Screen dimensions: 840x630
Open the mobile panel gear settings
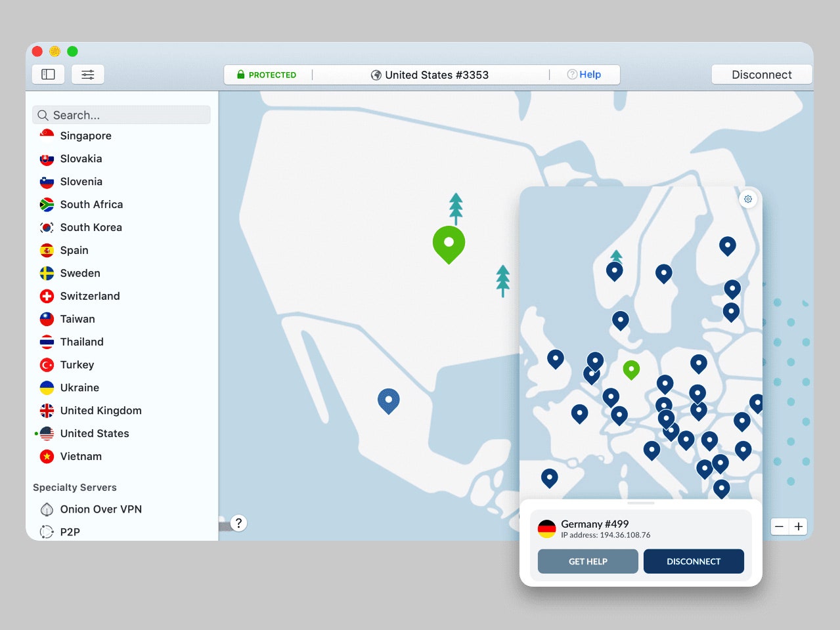click(x=748, y=199)
